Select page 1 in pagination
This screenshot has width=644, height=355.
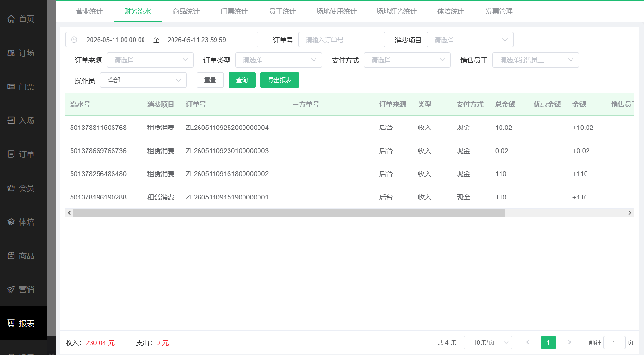(x=548, y=342)
